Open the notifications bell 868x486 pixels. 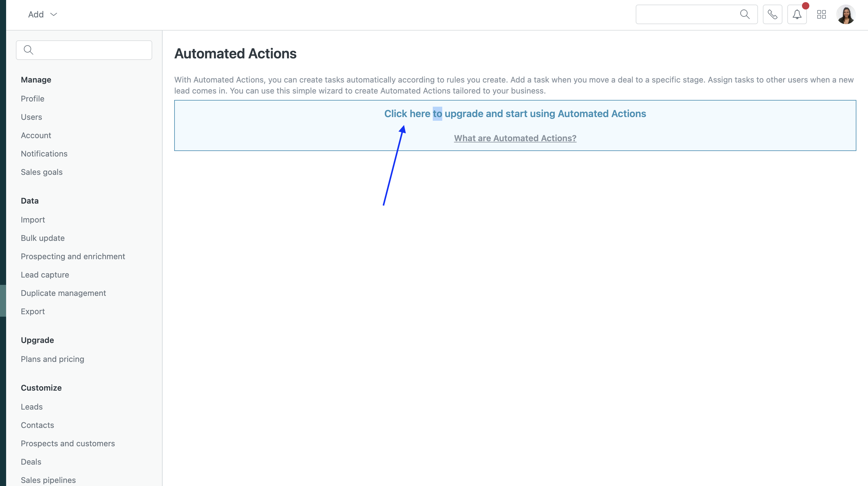(796, 14)
